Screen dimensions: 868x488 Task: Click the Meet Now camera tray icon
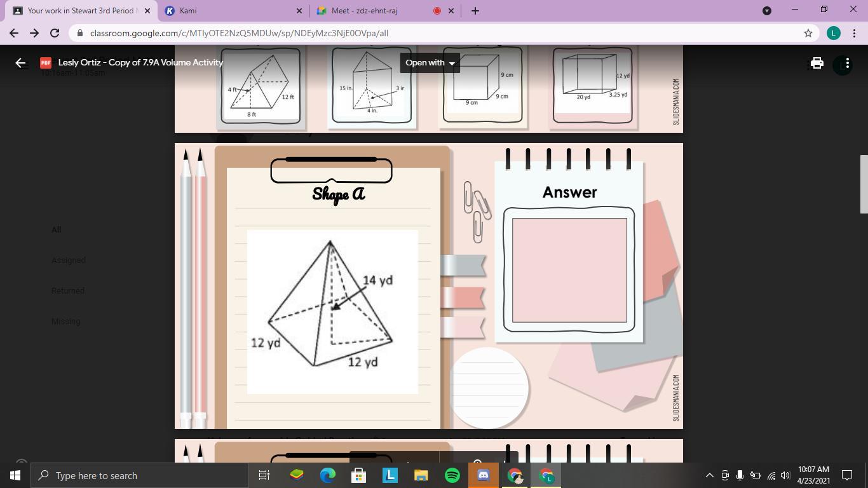pyautogui.click(x=725, y=475)
